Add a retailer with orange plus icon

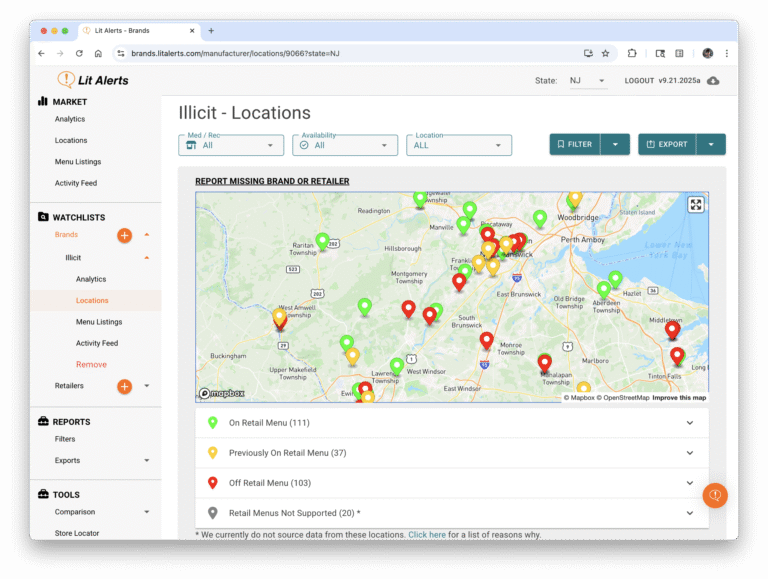124,386
